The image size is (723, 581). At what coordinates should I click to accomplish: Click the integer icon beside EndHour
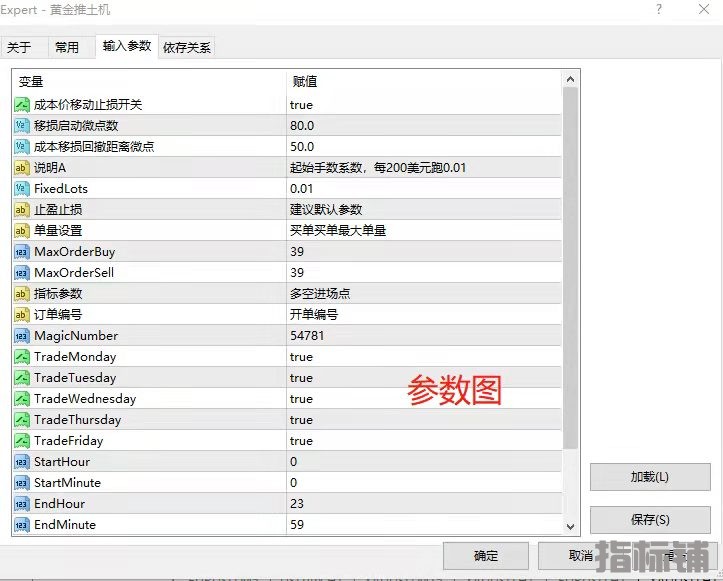pos(22,504)
